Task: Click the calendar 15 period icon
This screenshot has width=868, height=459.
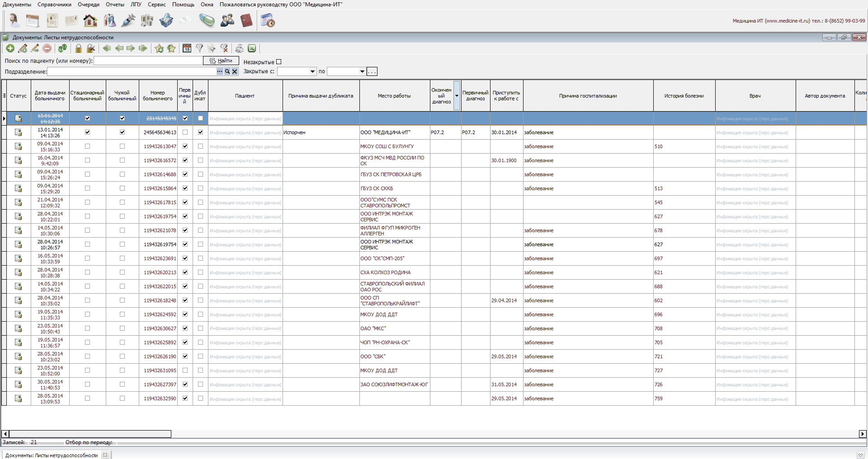Action: tap(187, 48)
